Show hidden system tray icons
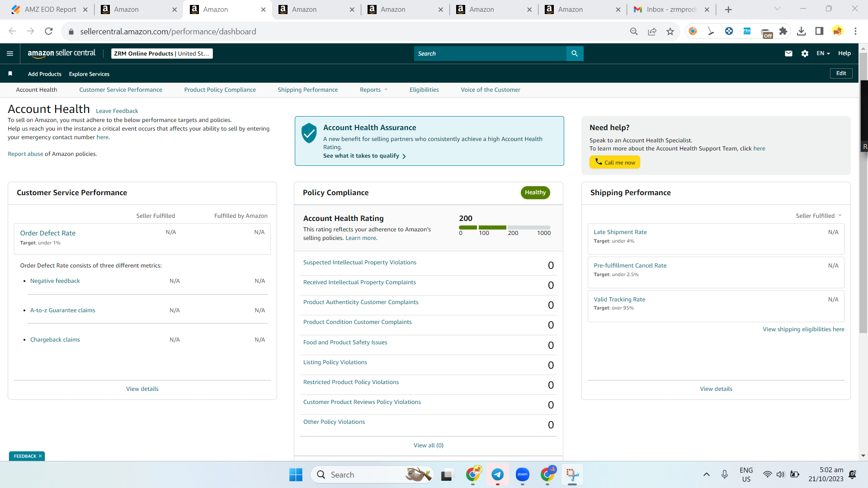868x488 pixels. (706, 474)
